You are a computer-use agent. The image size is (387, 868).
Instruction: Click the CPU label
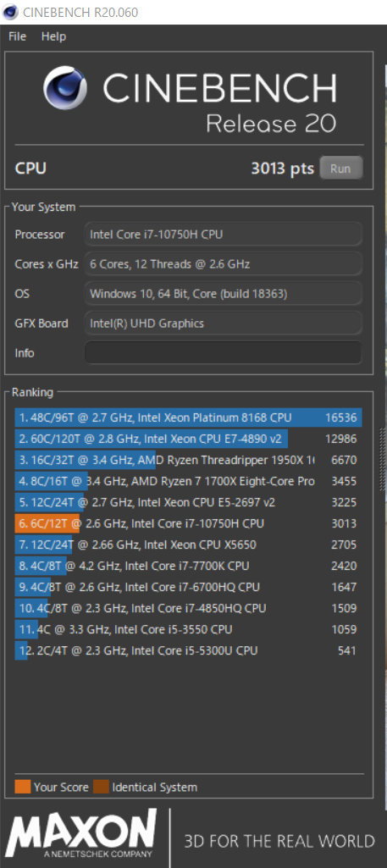(30, 169)
